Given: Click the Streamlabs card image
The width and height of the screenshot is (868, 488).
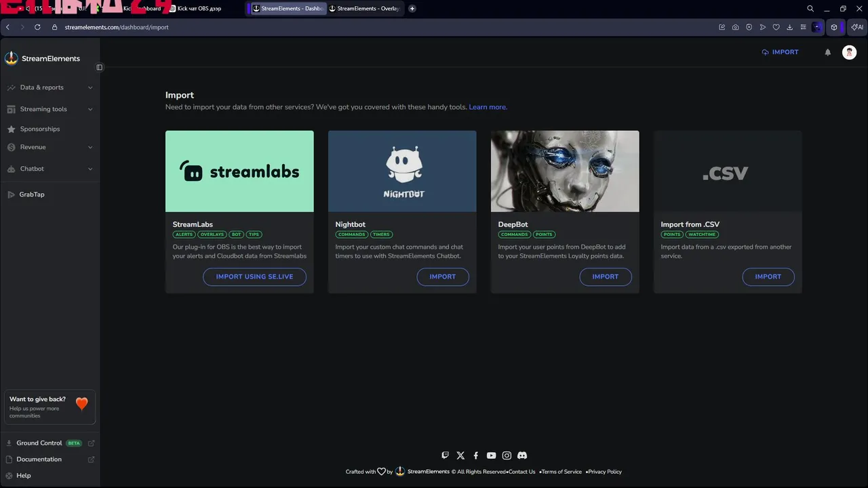Looking at the screenshot, I should tap(239, 171).
